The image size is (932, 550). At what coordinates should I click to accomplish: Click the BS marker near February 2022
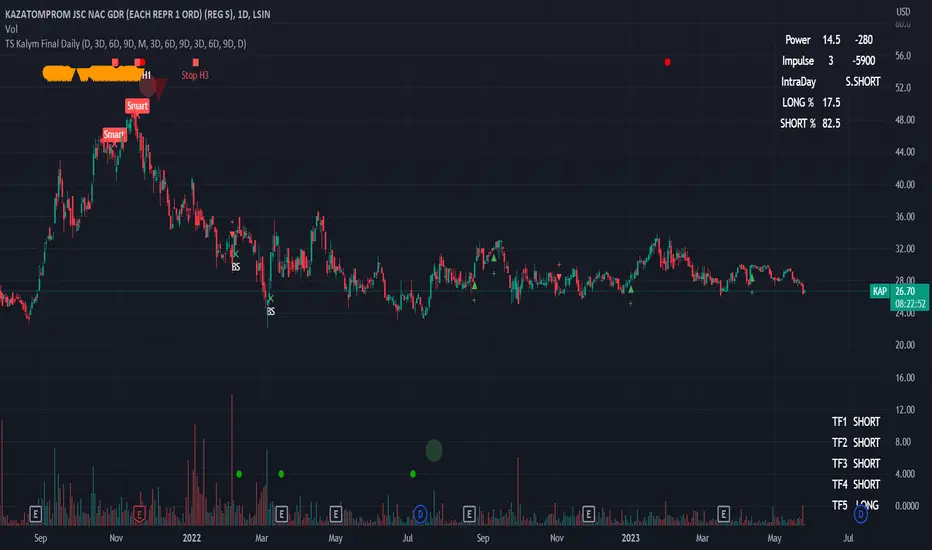pos(236,267)
